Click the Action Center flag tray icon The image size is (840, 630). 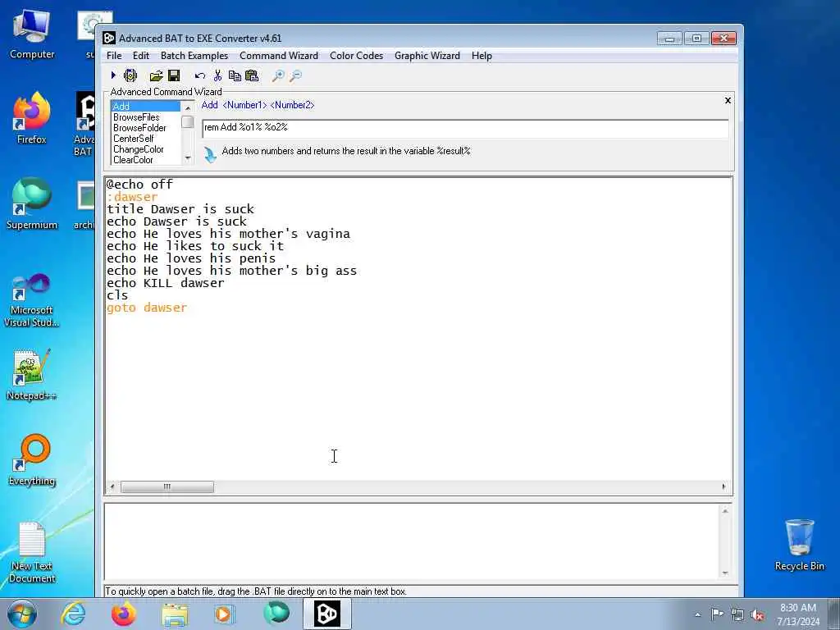[x=717, y=614]
